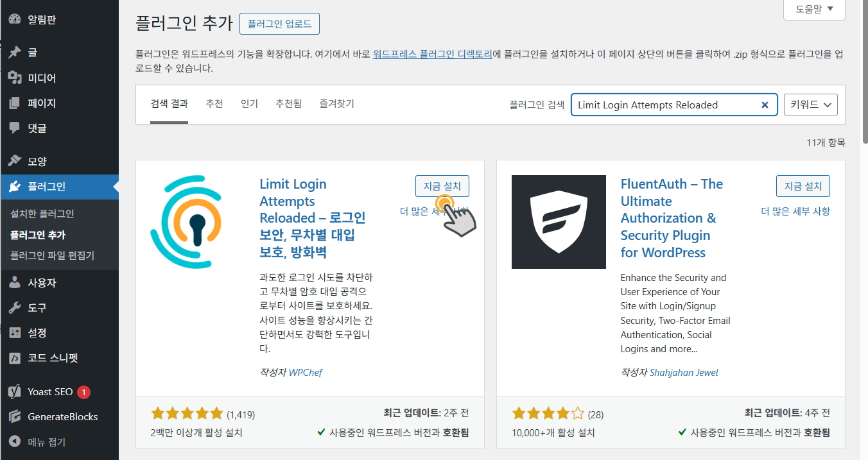Switch to the 추천 tab
Screen dimensions: 868x460
click(214, 103)
